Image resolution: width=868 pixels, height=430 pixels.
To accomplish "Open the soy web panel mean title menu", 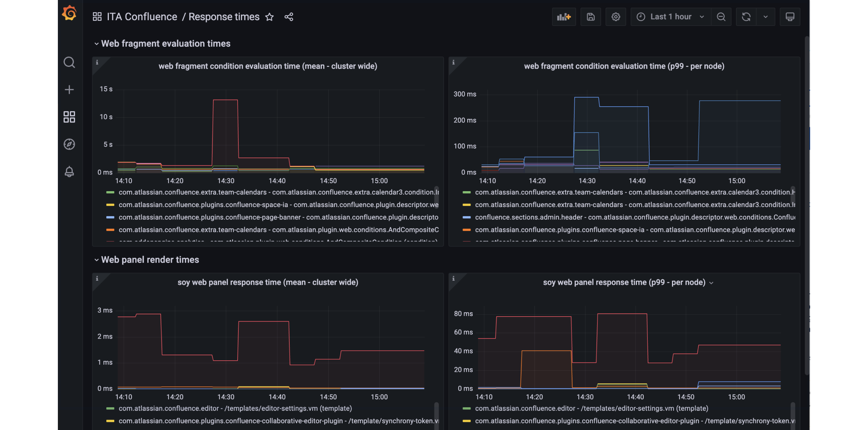I will [x=268, y=282].
